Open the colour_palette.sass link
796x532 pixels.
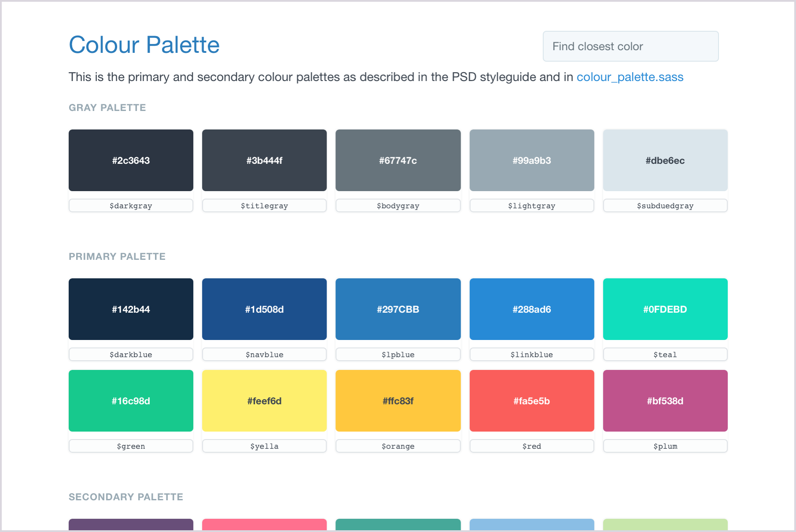click(630, 77)
